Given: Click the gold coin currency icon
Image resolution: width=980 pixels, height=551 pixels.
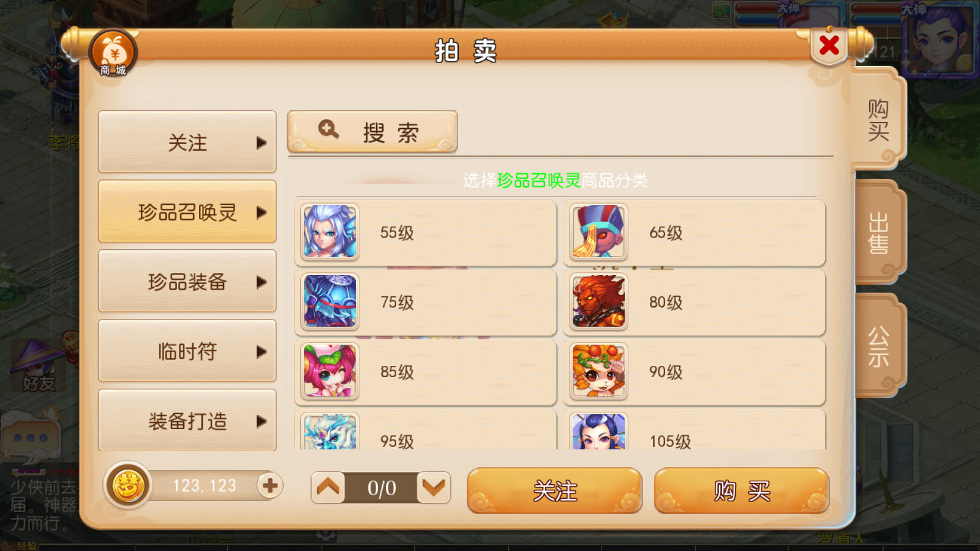Looking at the screenshot, I should (x=127, y=486).
